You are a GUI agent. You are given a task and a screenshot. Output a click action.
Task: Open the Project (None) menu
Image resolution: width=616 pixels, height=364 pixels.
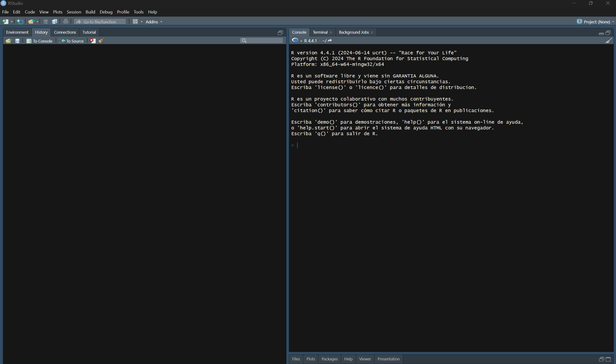click(x=595, y=22)
